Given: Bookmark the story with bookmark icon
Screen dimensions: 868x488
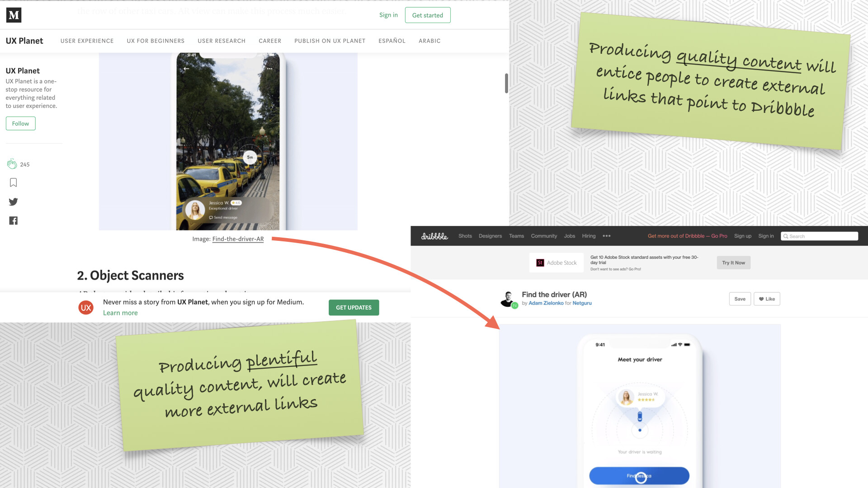Looking at the screenshot, I should click(13, 183).
